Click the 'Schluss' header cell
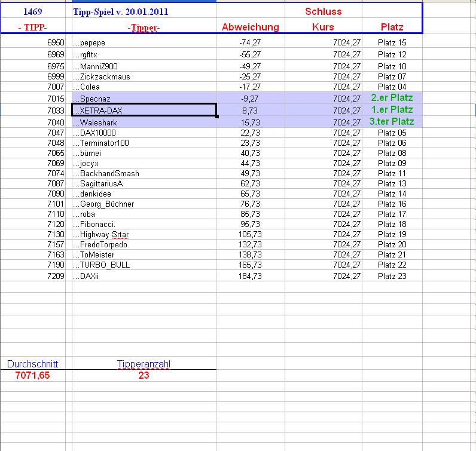The height and width of the screenshot is (451, 476). tap(324, 11)
